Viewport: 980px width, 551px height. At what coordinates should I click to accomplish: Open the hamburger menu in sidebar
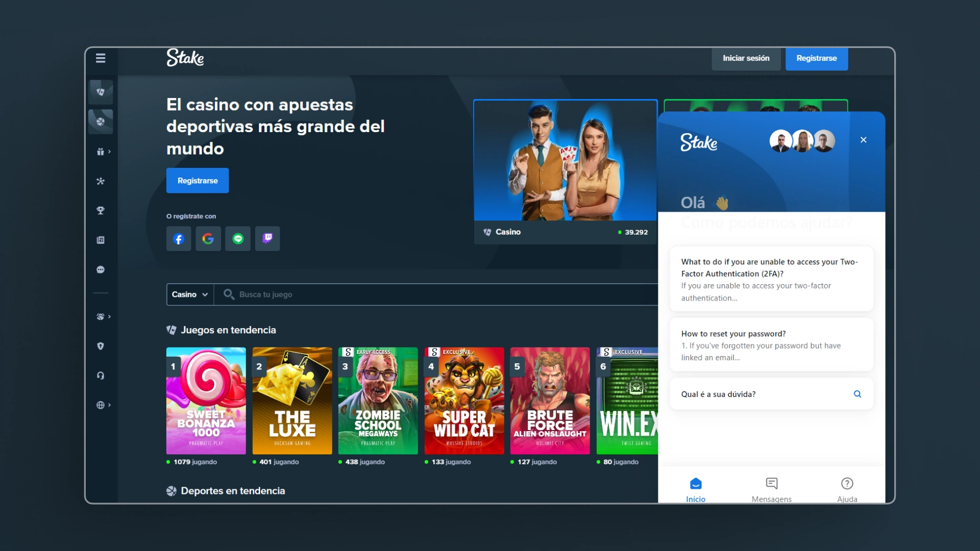101,58
